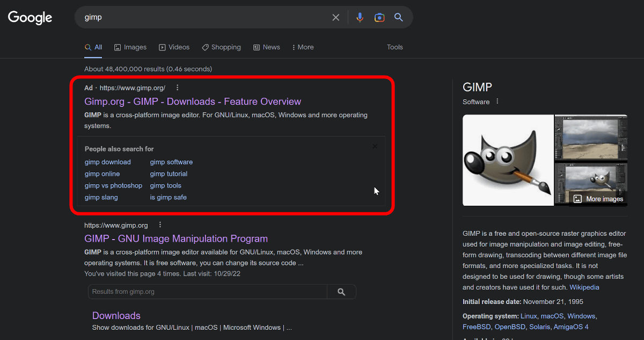Open the Downloads sitelink
Screen dimensions: 644x340
tap(116, 315)
